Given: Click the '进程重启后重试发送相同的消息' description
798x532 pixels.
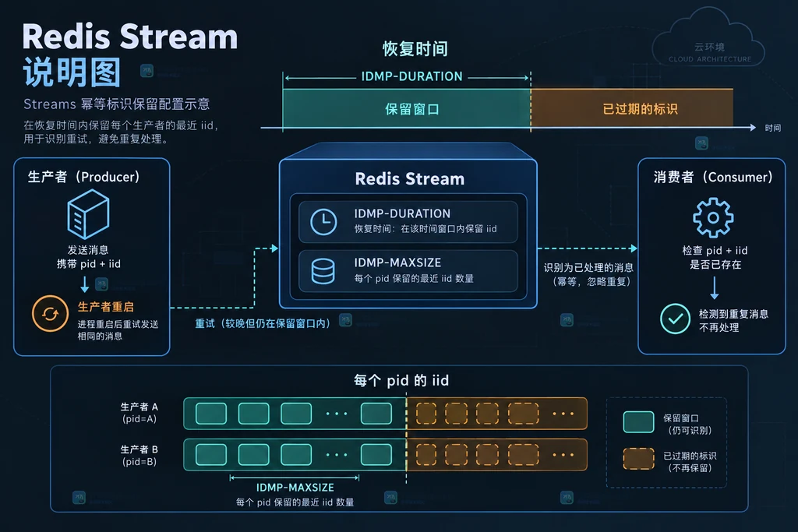Looking at the screenshot, I should coord(118,329).
